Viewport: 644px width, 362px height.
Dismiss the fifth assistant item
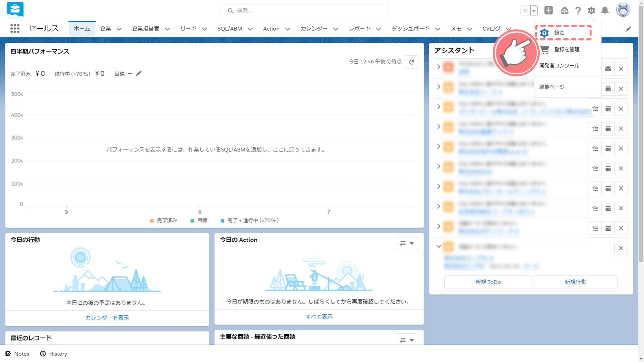(621, 149)
